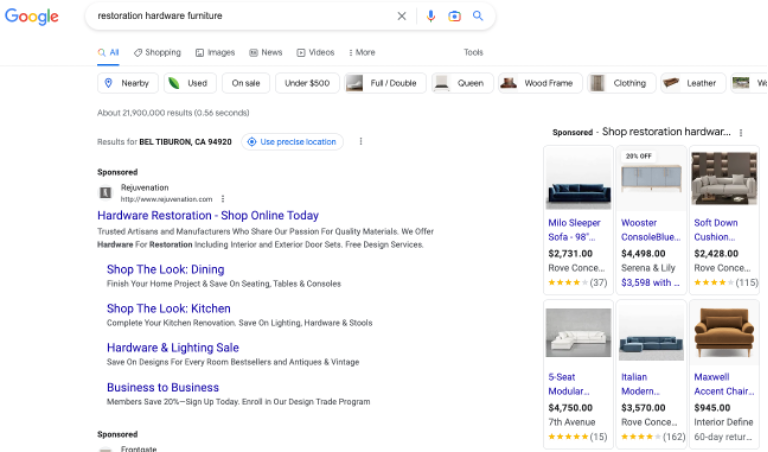Screen dimensions: 768x452
Task: Apply the Nearby filter chip
Action: tap(128, 83)
